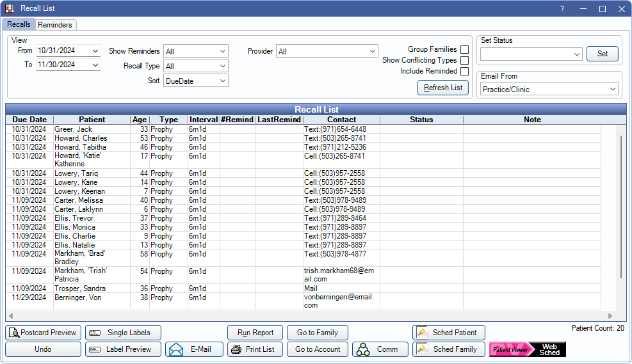Click the Refresh List button
Viewport: 632px width, 364px height.
pos(443,88)
